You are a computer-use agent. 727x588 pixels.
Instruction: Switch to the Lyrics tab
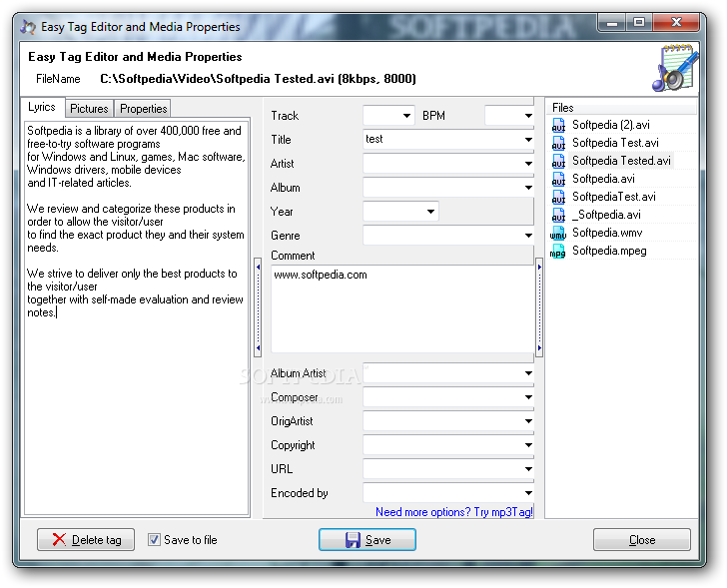click(42, 107)
